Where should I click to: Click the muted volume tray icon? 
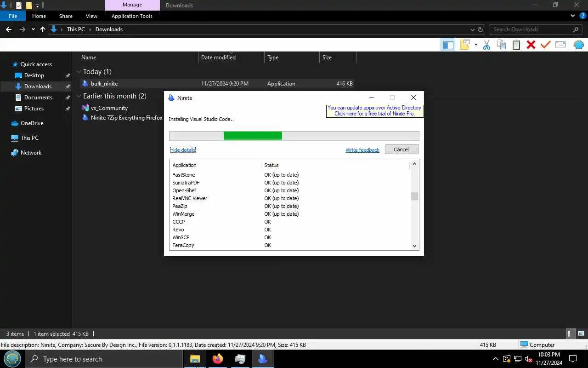(x=529, y=359)
